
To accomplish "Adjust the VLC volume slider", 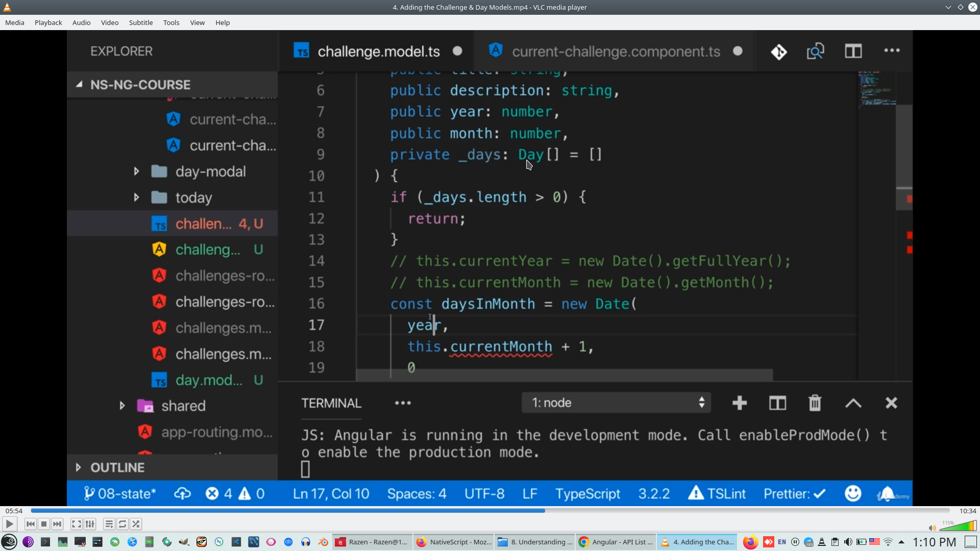I will click(x=958, y=526).
